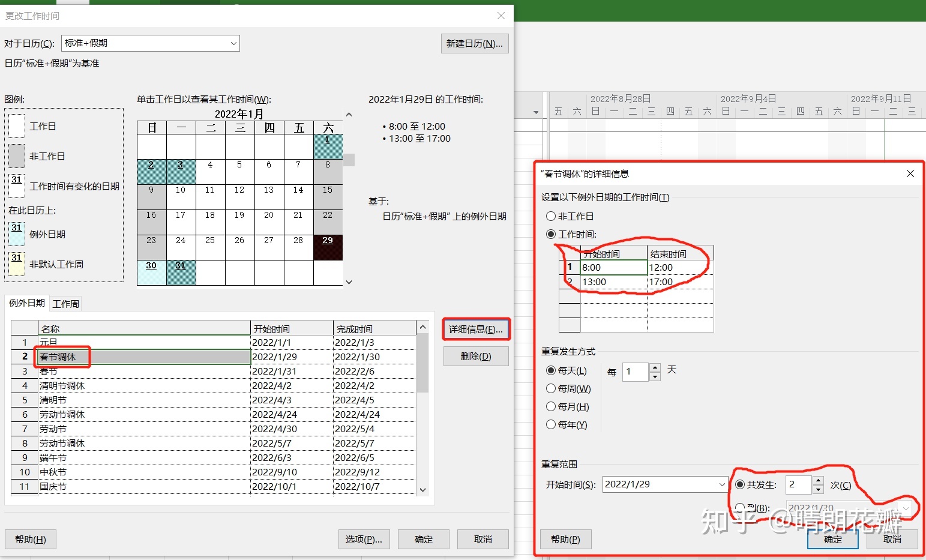Viewport: 926px width, 560px height.
Task: Click the 详细信息 button
Action: (x=476, y=329)
